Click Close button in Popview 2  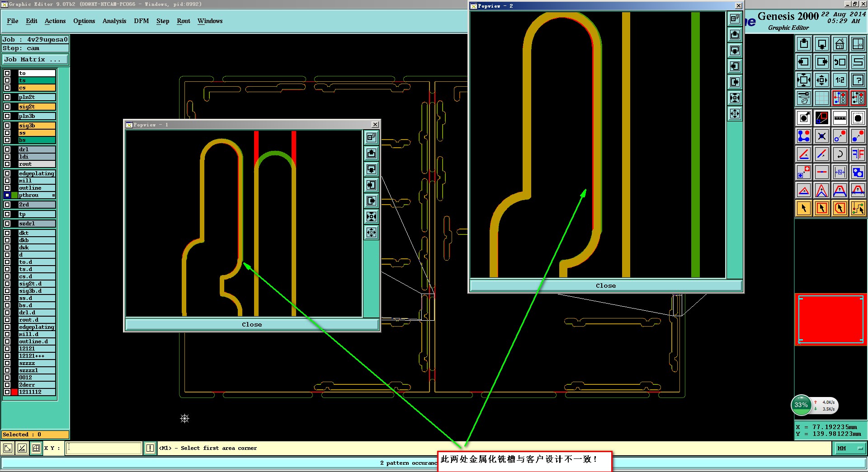point(606,285)
